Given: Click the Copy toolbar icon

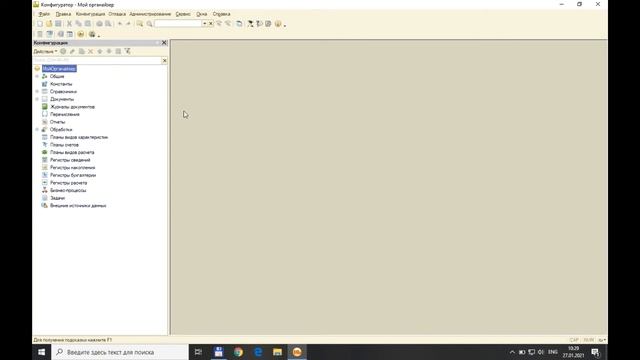Looking at the screenshot, I should (x=78, y=24).
